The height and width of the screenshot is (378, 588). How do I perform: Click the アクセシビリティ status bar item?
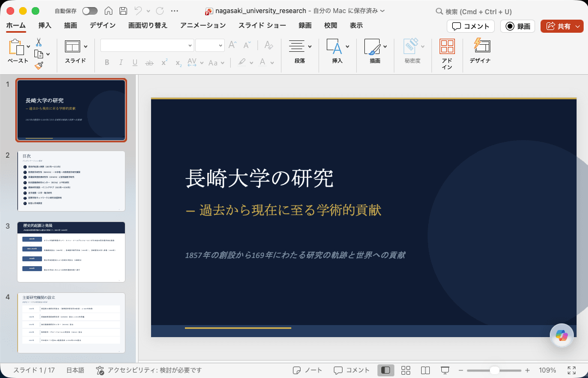click(149, 370)
